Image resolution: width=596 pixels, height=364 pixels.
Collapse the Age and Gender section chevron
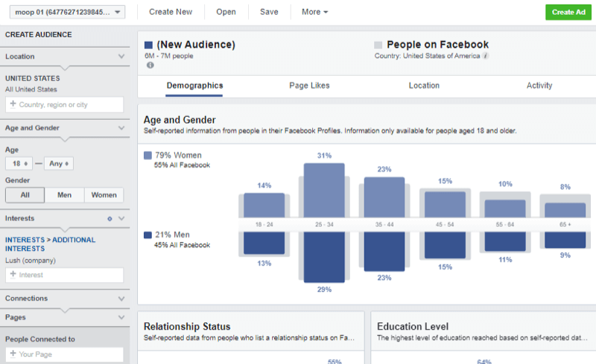point(121,128)
